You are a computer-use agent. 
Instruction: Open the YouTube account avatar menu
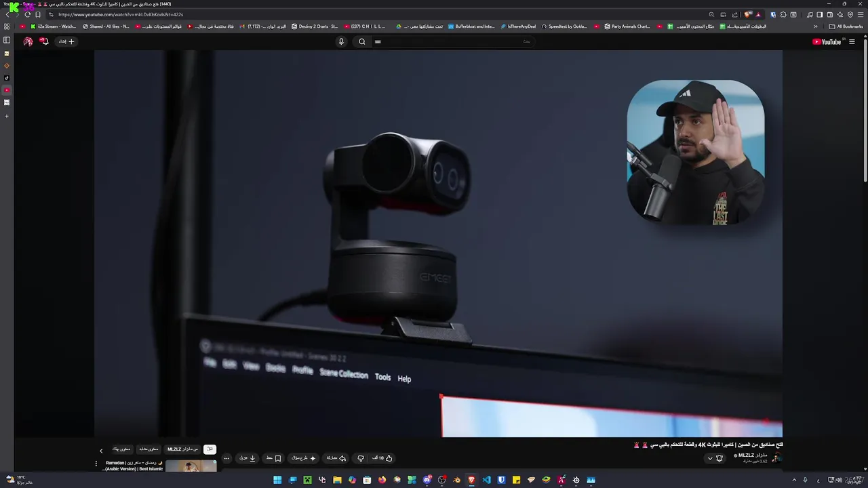28,41
